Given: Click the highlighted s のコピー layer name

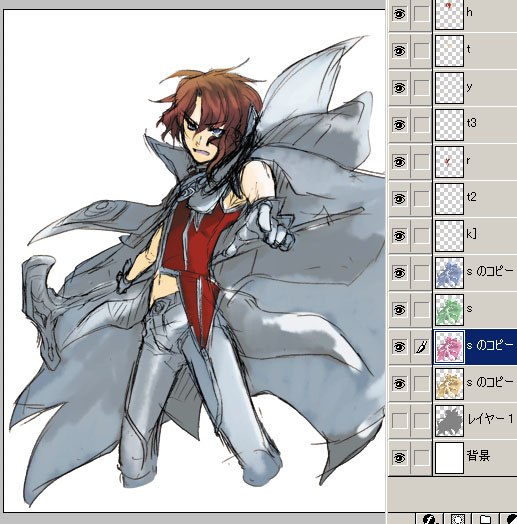Looking at the screenshot, I should [x=490, y=345].
